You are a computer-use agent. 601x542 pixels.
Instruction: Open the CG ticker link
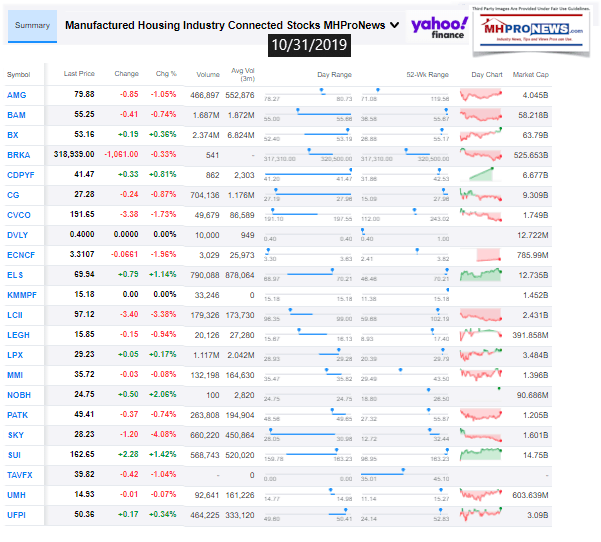point(13,195)
